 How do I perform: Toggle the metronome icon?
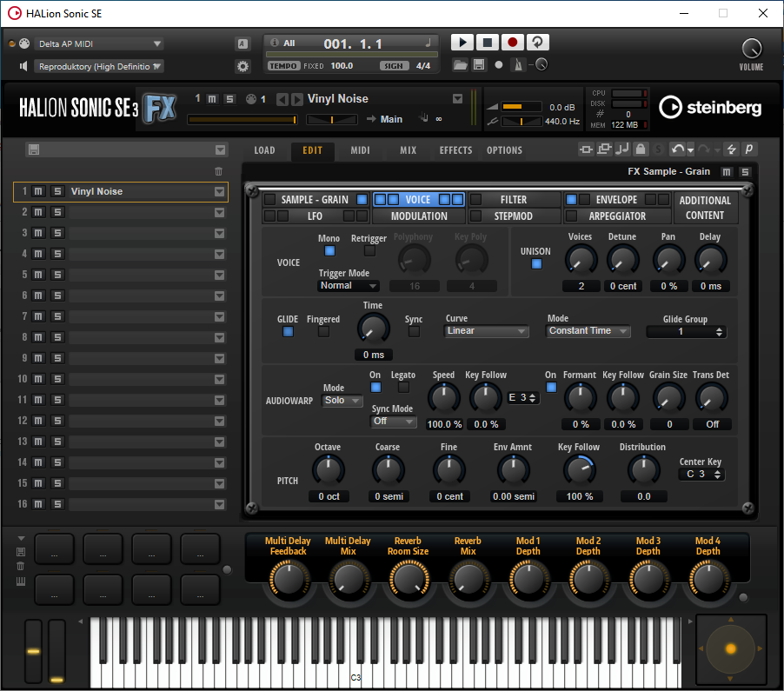(x=519, y=64)
